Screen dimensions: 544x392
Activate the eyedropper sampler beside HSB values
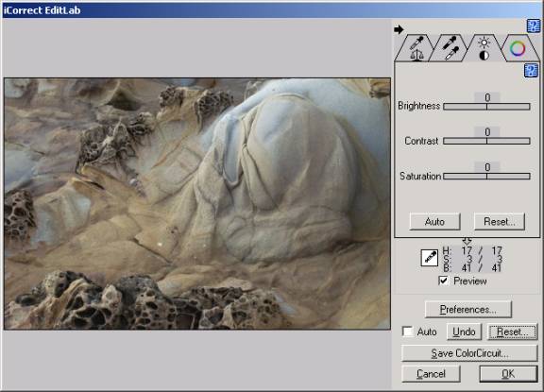[430, 258]
